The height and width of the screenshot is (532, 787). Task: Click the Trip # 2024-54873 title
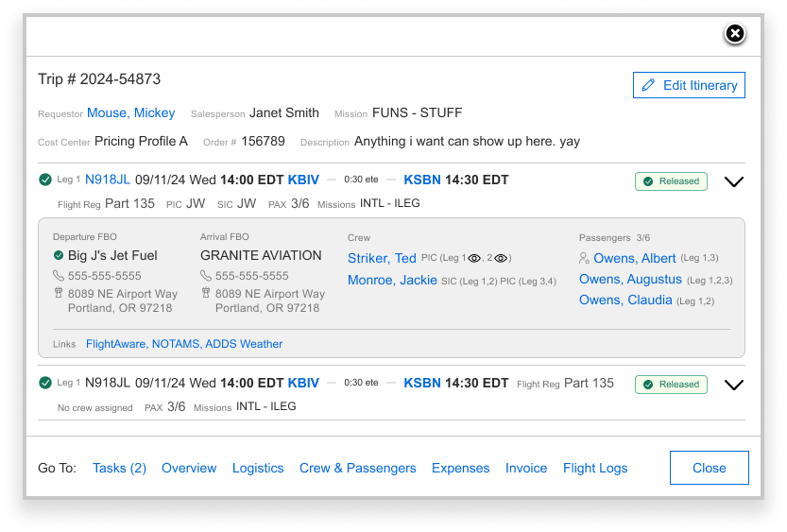[x=99, y=78]
